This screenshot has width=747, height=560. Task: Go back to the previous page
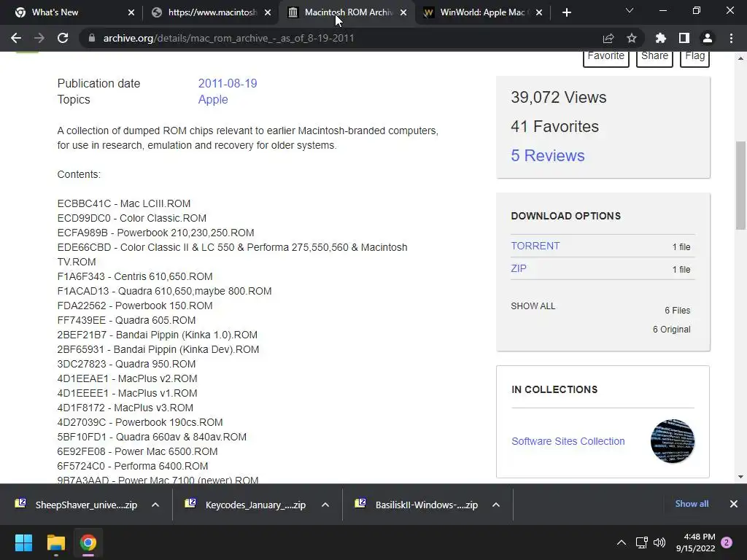click(16, 38)
